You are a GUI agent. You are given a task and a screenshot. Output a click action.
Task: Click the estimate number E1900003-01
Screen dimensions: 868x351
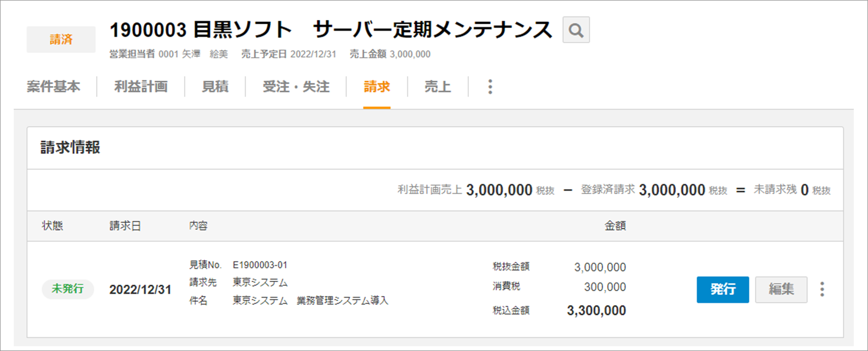click(260, 265)
